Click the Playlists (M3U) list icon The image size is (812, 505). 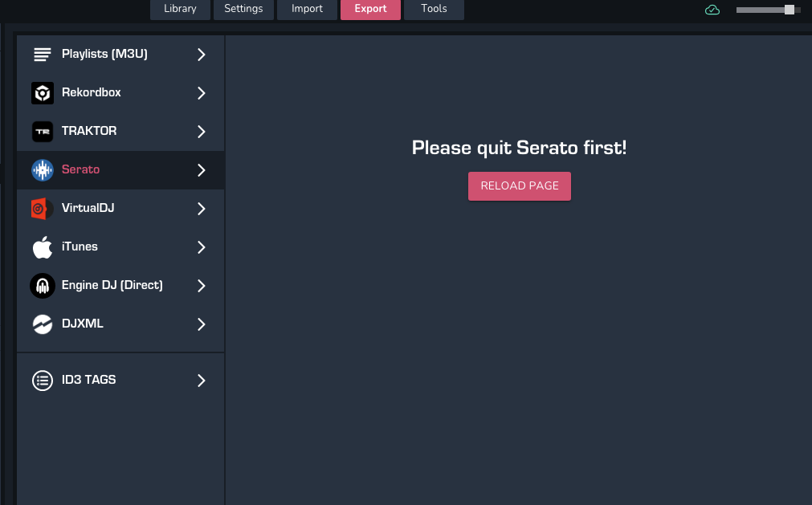42,55
